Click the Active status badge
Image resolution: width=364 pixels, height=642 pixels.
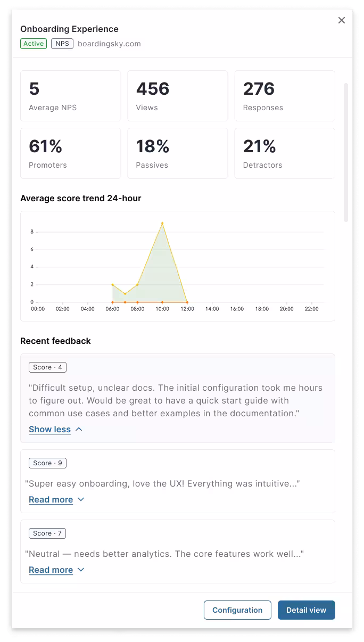pos(34,44)
